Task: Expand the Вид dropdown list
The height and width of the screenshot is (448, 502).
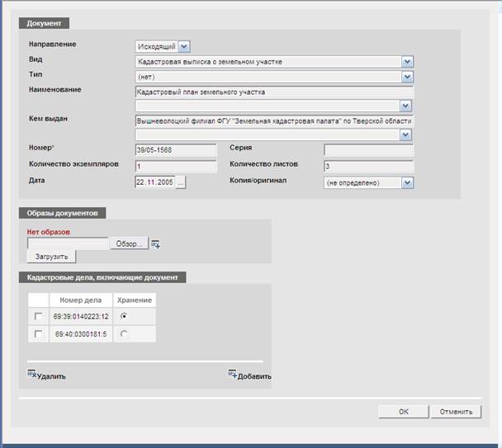Action: [x=406, y=61]
